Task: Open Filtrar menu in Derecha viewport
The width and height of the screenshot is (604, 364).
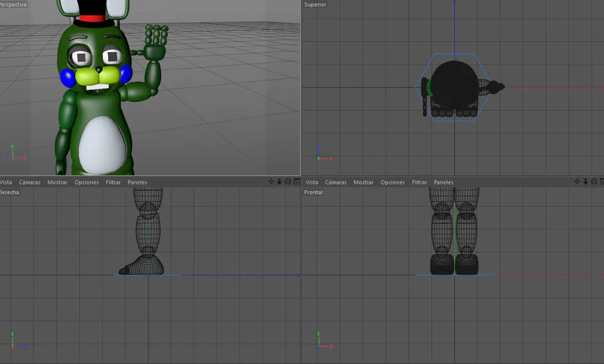Action: pyautogui.click(x=113, y=182)
